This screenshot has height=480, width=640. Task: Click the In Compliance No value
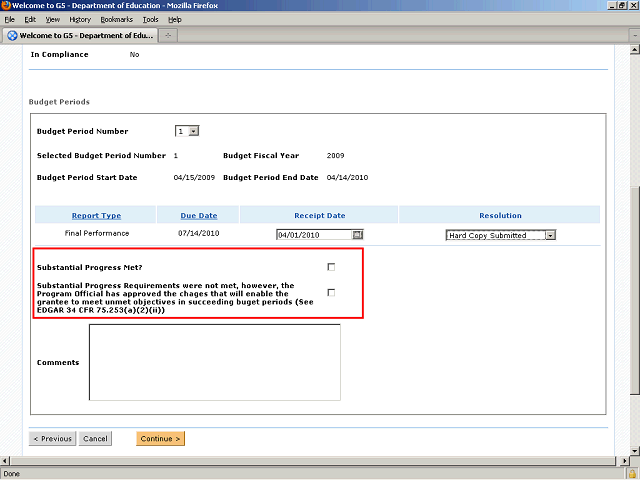click(x=134, y=55)
